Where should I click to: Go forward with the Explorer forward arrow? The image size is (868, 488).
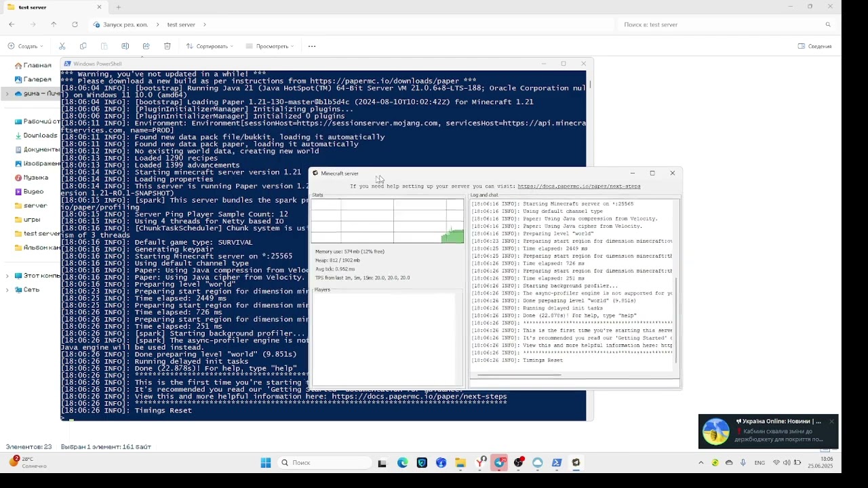(x=33, y=24)
